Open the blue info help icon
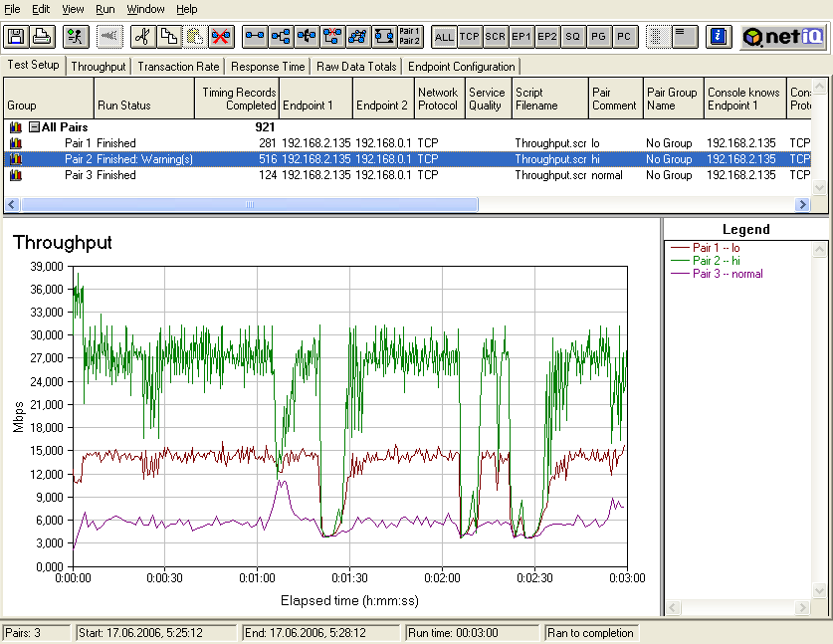 click(718, 37)
